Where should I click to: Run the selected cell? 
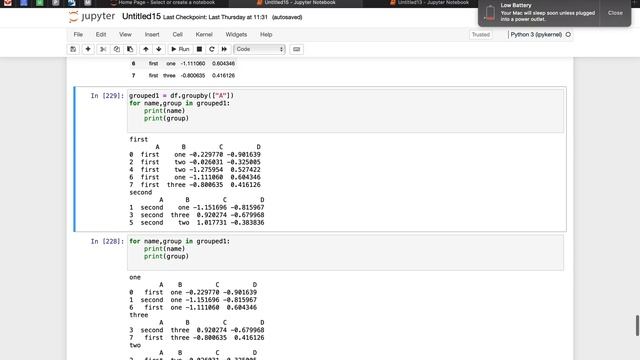180,49
